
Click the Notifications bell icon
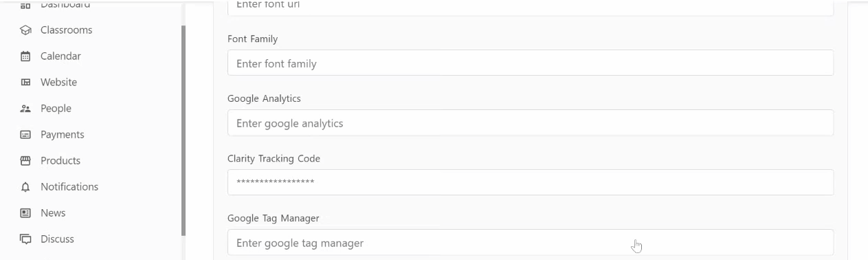[x=25, y=187]
